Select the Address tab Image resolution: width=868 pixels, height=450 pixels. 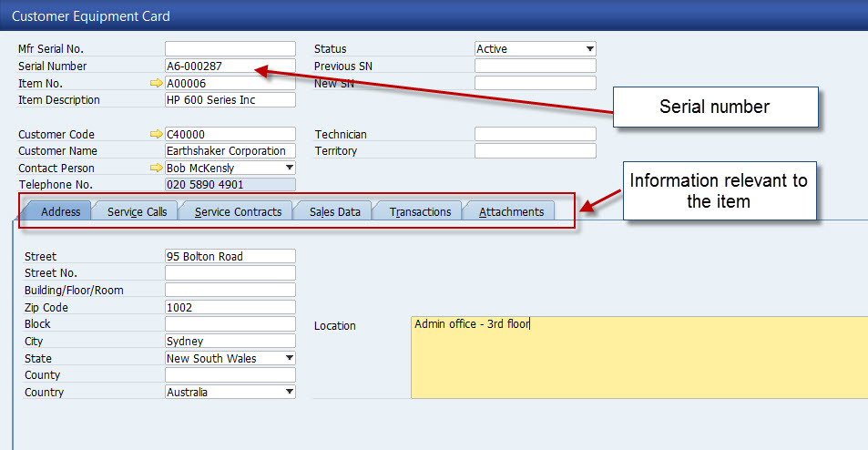tap(60, 211)
